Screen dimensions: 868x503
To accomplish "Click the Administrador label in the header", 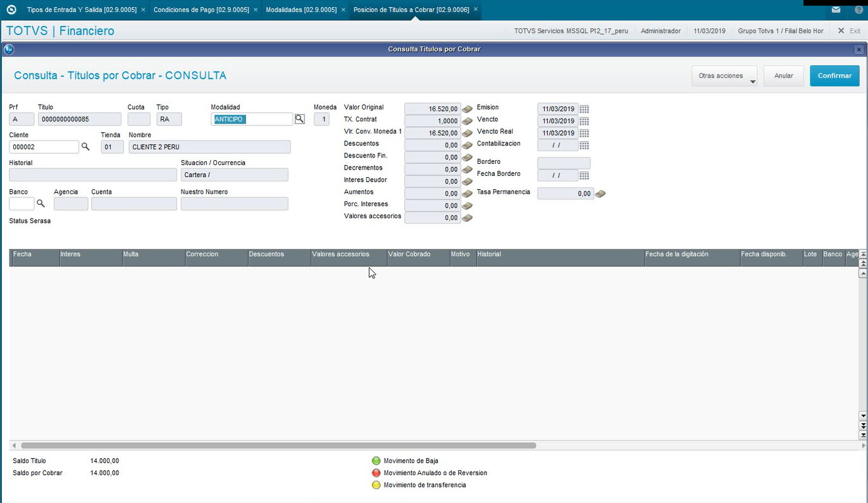I will [x=660, y=30].
